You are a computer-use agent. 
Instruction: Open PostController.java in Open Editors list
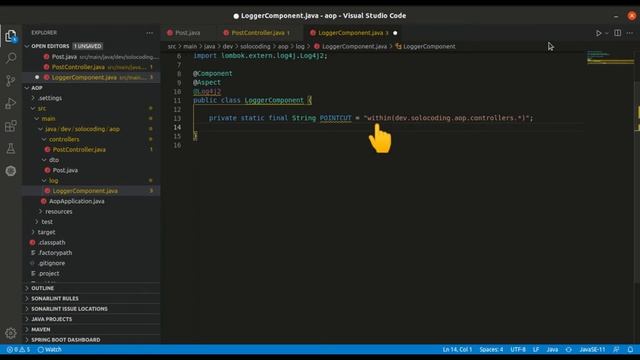coord(91,67)
